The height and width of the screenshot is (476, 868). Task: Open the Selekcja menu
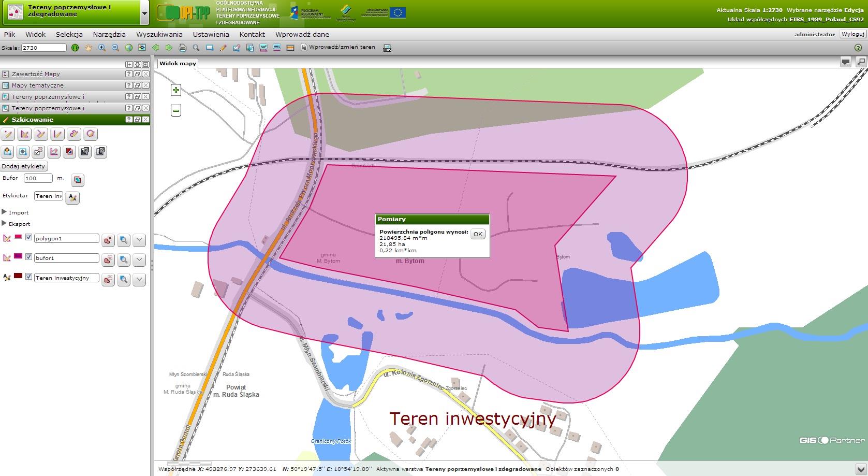point(69,34)
